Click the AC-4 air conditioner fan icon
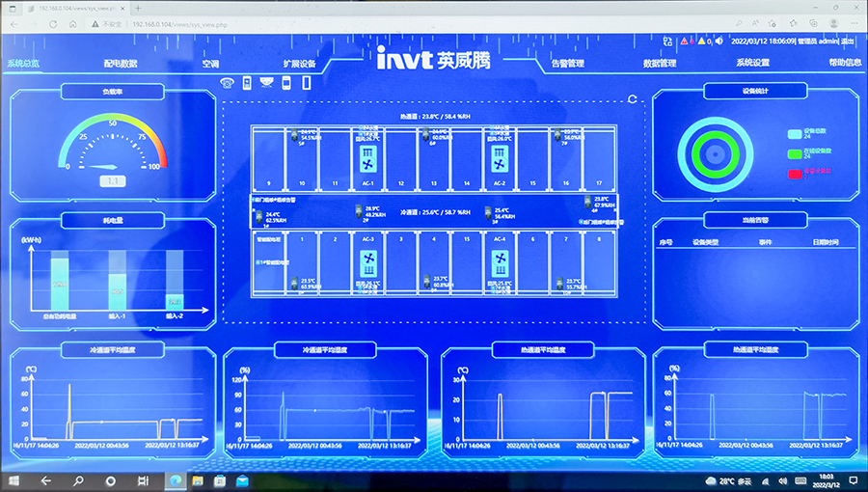 point(500,261)
